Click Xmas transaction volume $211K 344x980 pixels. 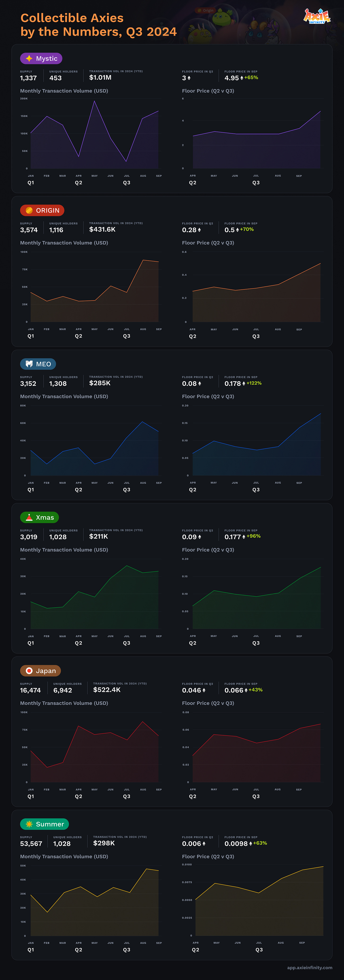tap(99, 536)
